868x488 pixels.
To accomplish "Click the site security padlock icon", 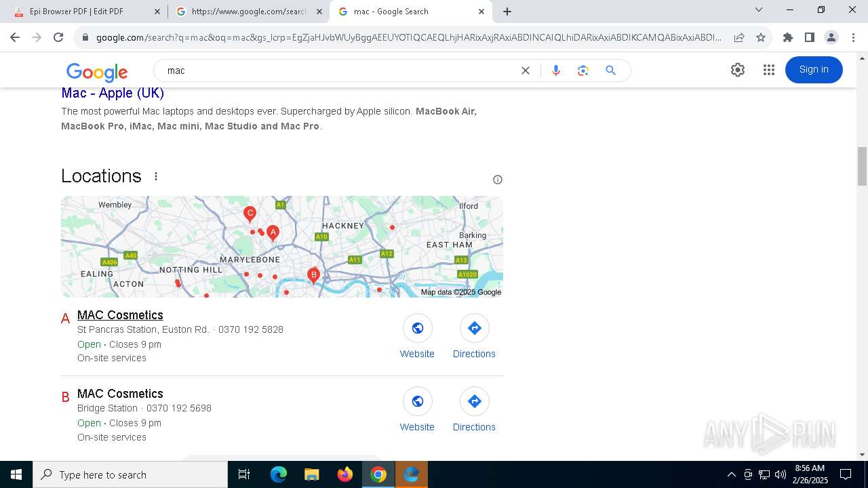I will pos(85,37).
